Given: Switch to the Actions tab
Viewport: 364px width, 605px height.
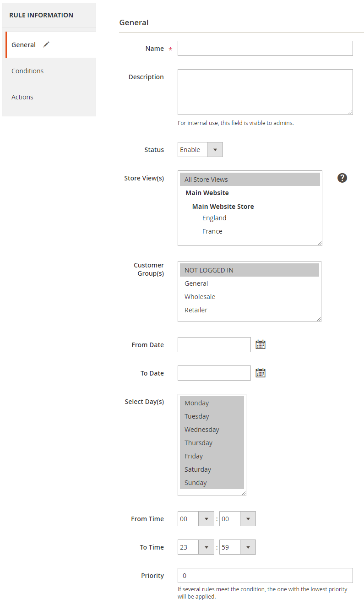Looking at the screenshot, I should (x=22, y=97).
